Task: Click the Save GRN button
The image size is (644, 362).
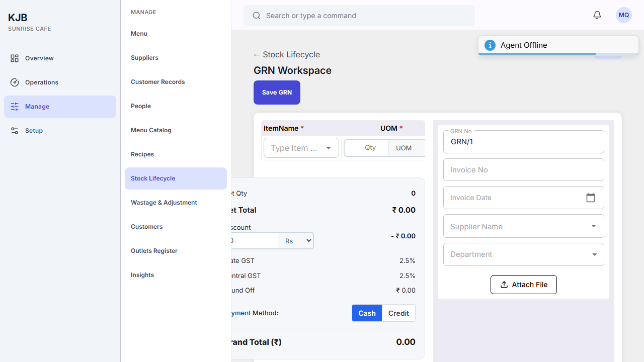Action: pos(277,93)
